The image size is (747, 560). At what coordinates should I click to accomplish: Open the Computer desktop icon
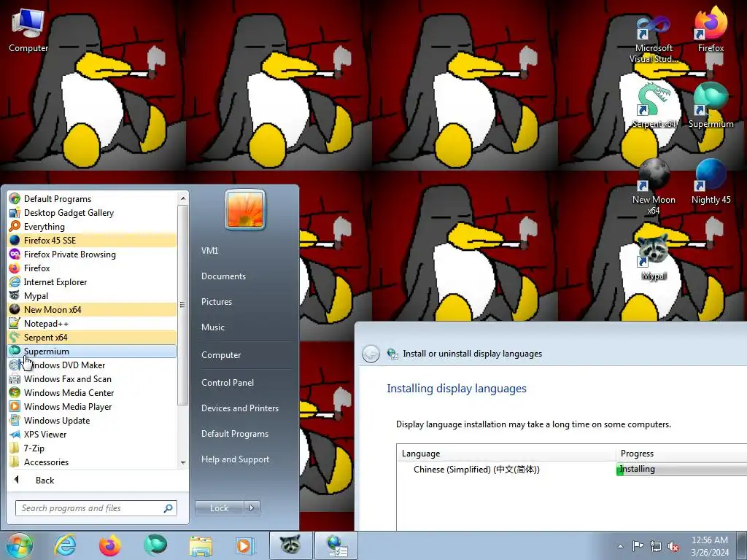28,29
